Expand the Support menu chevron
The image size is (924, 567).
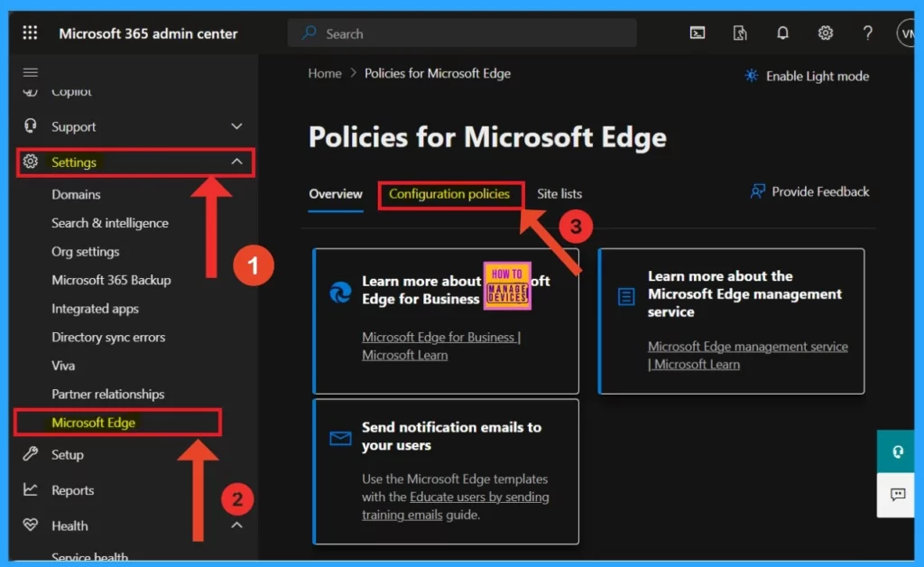coord(236,126)
